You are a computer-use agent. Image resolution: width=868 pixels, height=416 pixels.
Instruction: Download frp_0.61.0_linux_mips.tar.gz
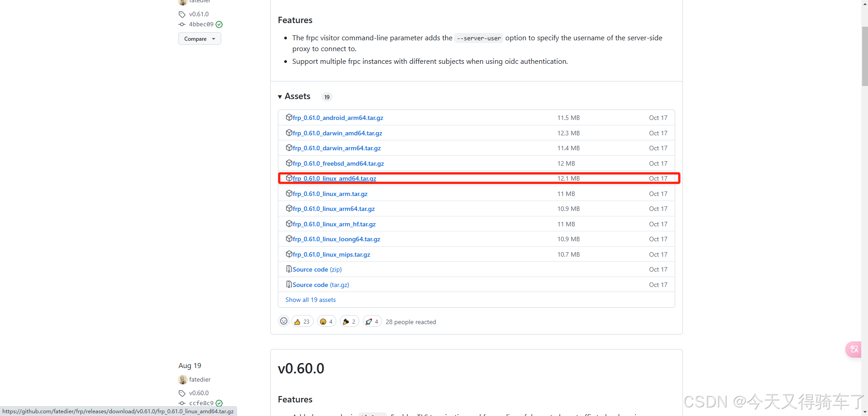(x=331, y=254)
